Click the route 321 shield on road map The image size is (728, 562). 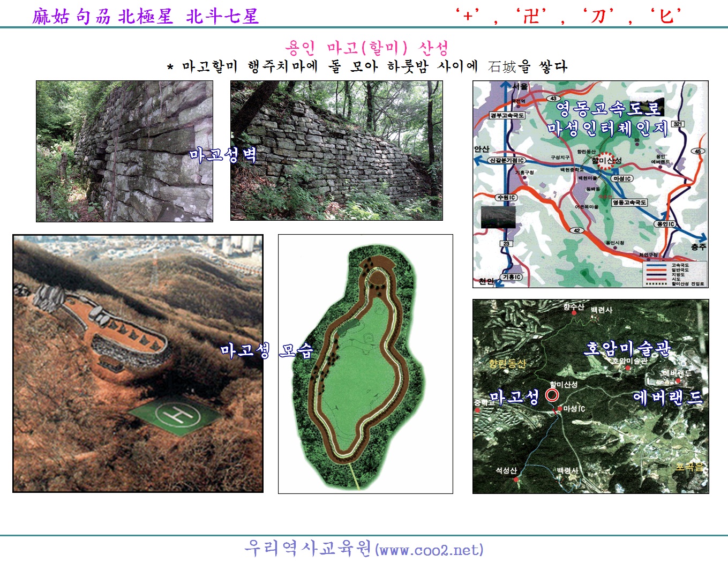point(678,124)
